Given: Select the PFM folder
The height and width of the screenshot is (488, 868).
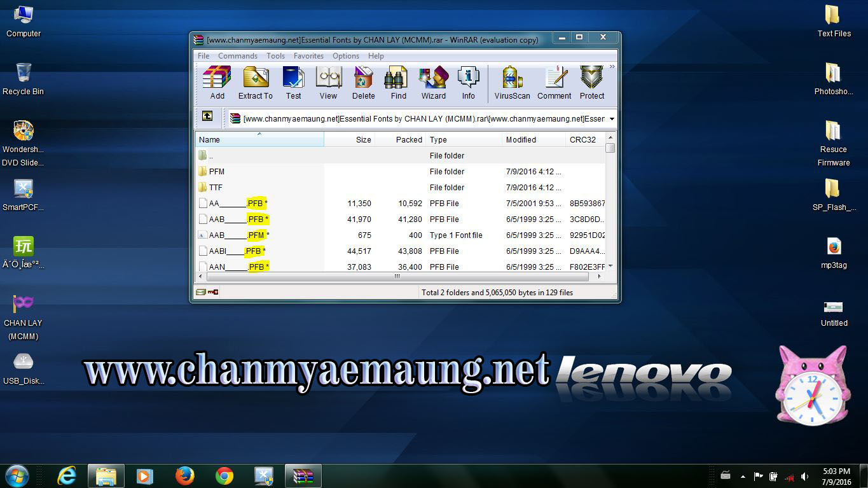Looking at the screenshot, I should [x=401, y=172].
